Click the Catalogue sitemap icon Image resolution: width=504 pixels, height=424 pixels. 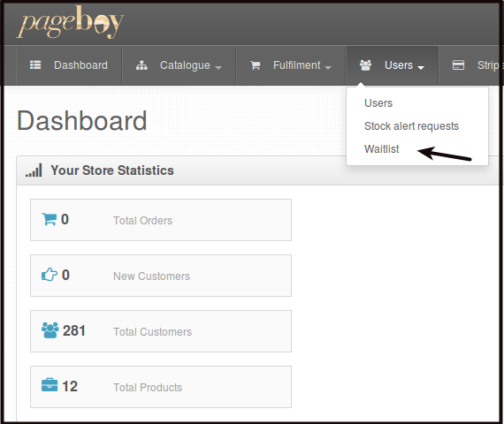point(141,65)
